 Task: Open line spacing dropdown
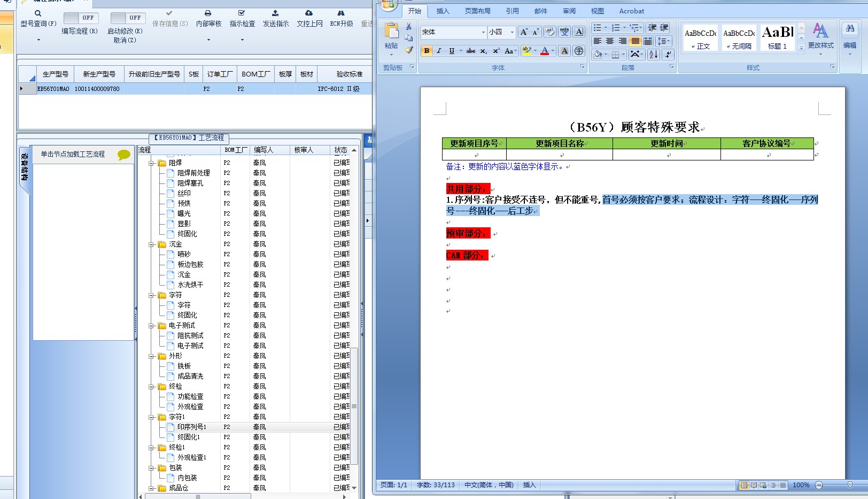click(x=663, y=41)
